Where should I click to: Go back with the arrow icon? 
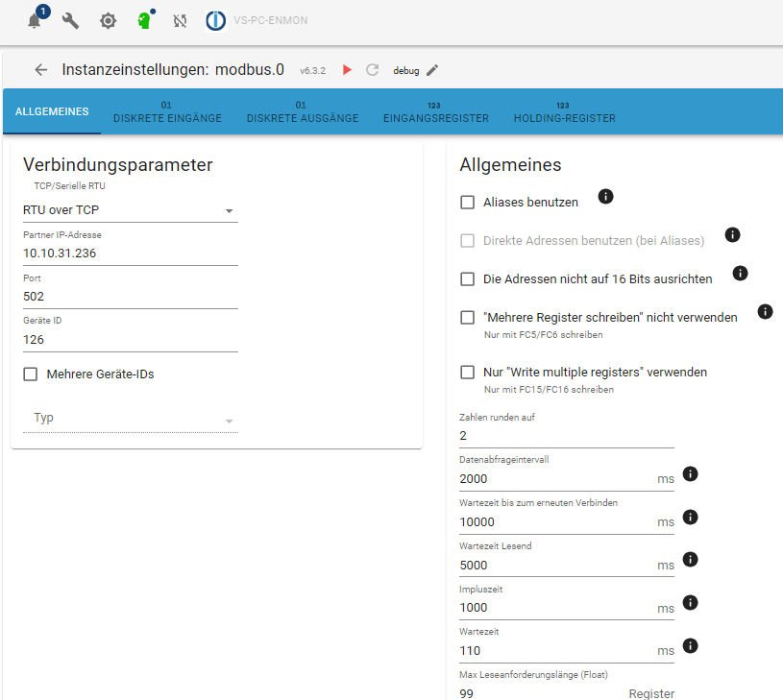(x=40, y=69)
